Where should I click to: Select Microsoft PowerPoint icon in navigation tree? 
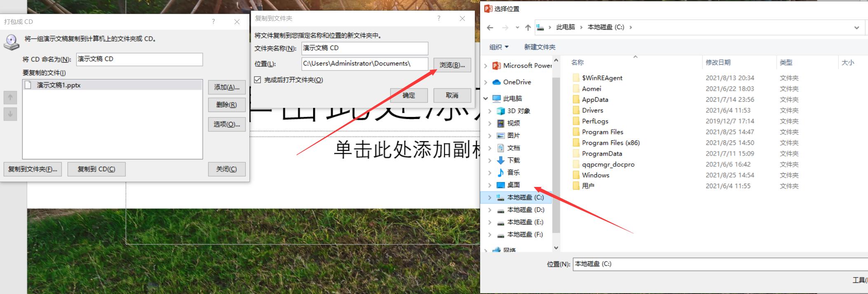coord(497,65)
